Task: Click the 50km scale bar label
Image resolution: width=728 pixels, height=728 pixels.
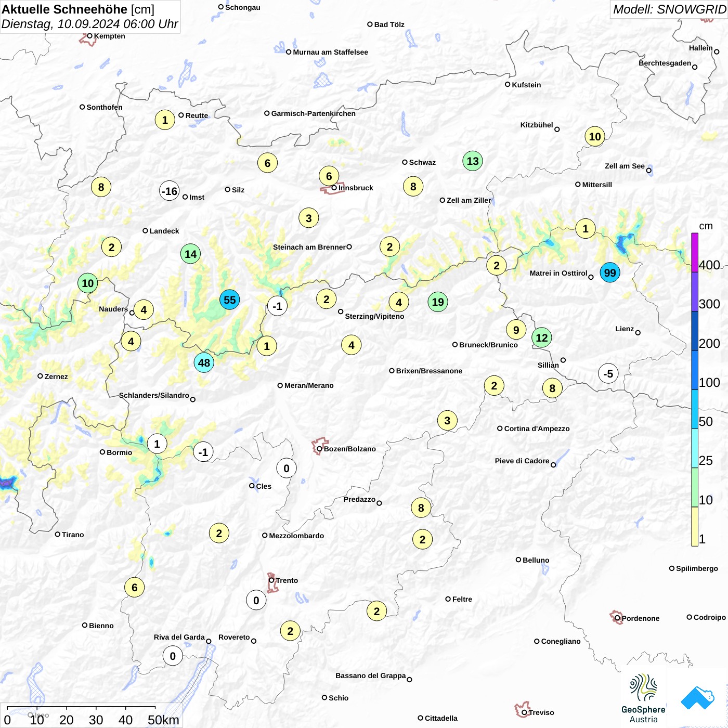Action: tap(163, 720)
